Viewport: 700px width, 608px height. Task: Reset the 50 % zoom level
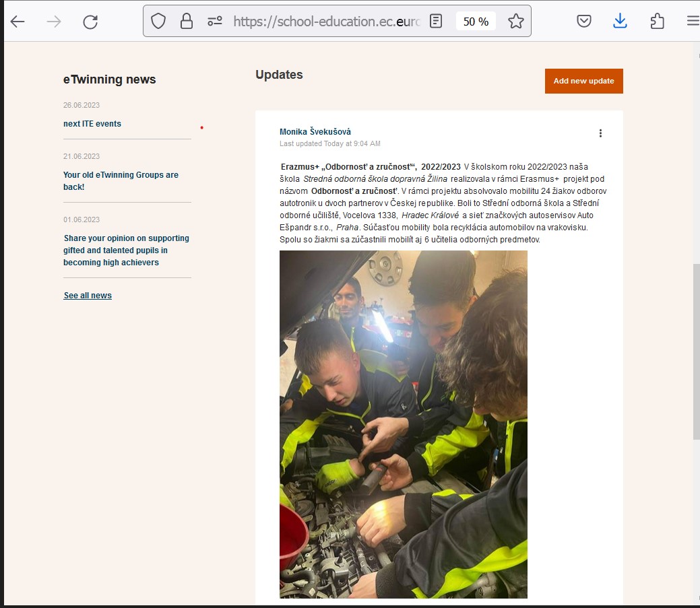(476, 22)
